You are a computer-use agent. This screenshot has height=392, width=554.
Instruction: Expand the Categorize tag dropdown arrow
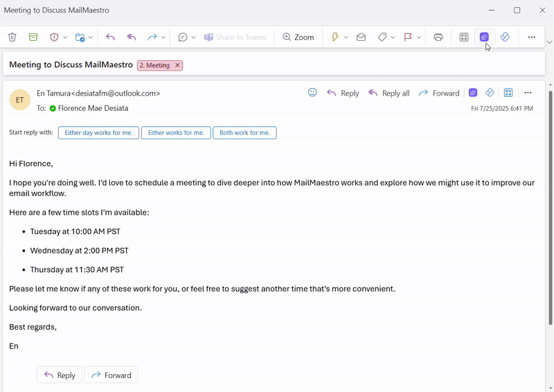[x=393, y=37]
